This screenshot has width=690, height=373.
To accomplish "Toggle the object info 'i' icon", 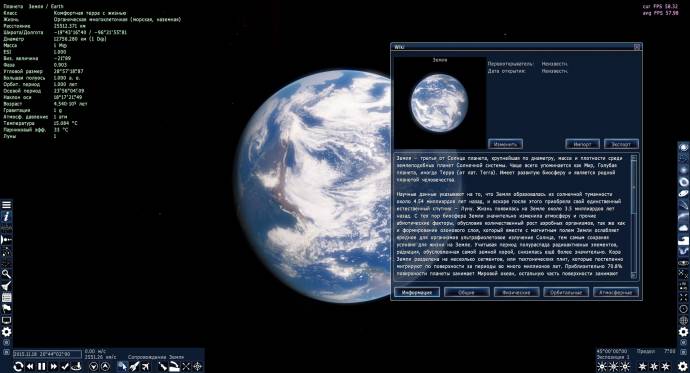I will 6,216.
